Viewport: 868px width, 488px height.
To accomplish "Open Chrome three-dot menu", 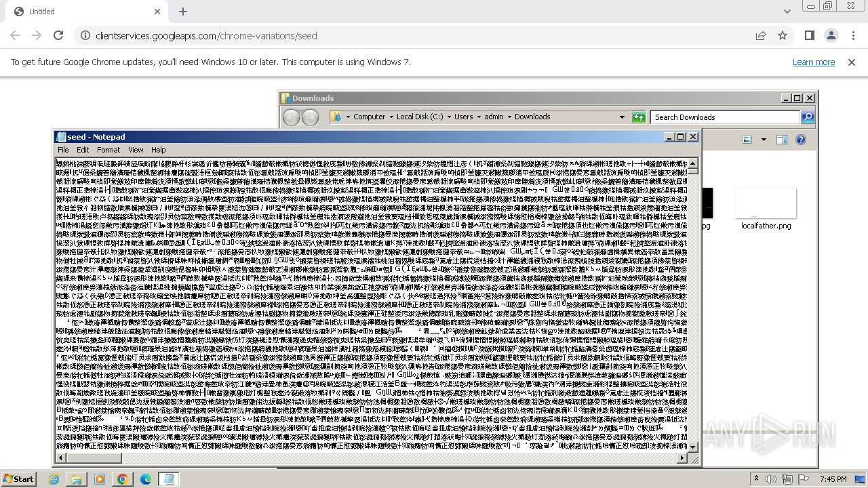I will (853, 35).
